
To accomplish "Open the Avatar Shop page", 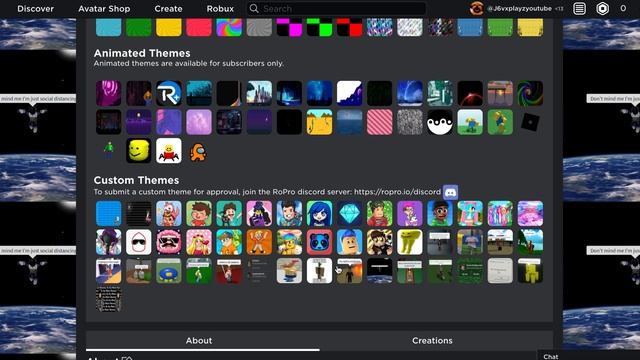I will pyautogui.click(x=104, y=9).
